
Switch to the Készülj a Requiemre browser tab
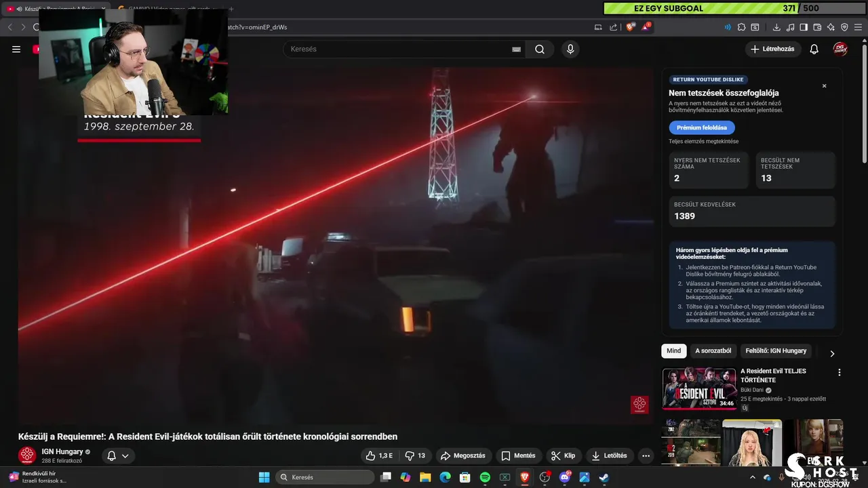click(56, 9)
